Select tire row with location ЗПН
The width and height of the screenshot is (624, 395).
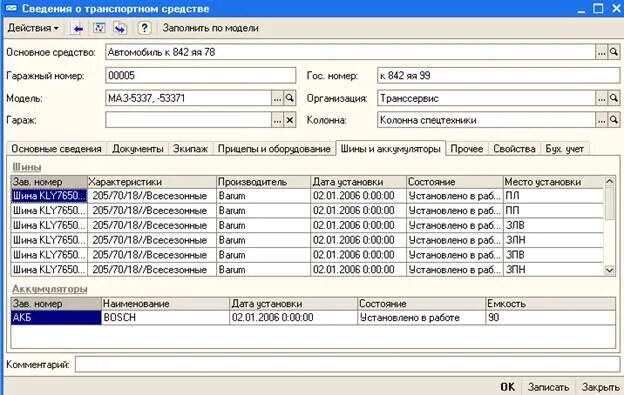tap(307, 269)
